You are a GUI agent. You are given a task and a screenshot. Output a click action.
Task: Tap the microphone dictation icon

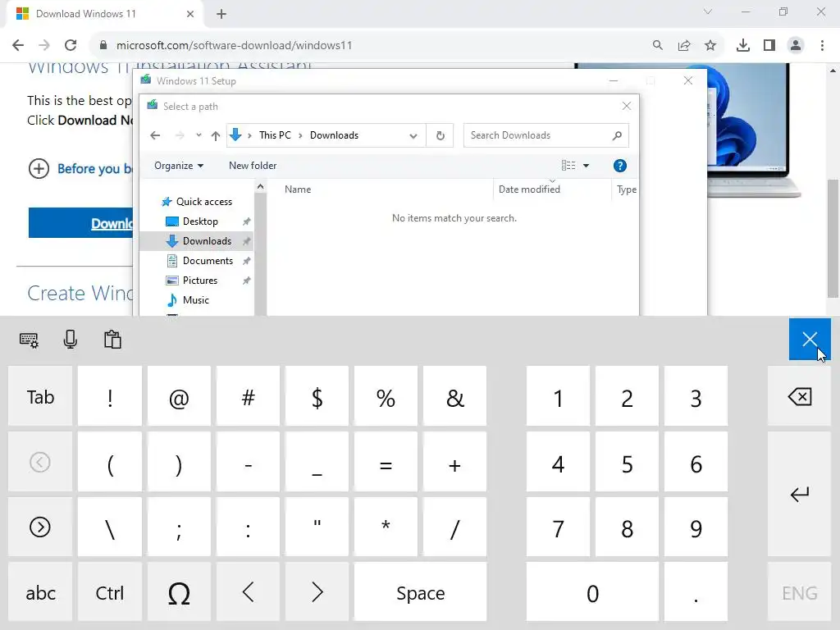click(71, 340)
